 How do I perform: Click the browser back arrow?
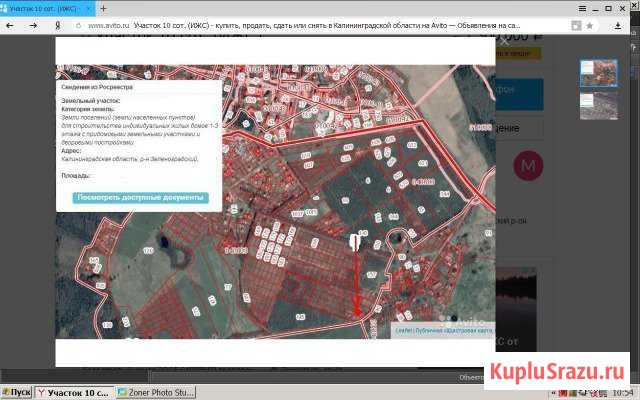click(11, 25)
